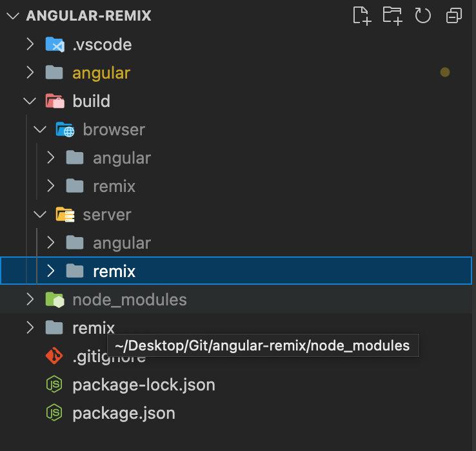
Task: Collapse the ANGULAR-REMIX section chevron
Action: [13, 15]
